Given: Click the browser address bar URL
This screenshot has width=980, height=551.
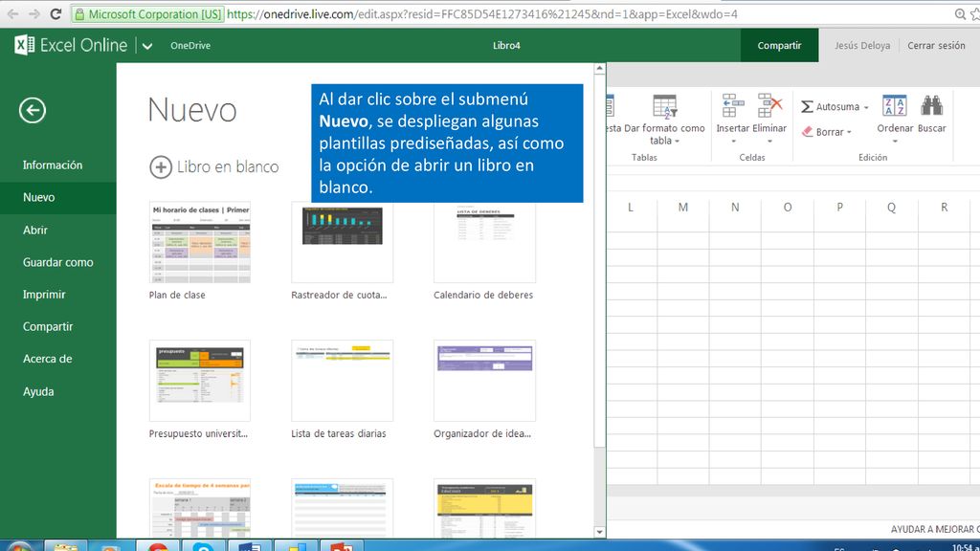Looking at the screenshot, I should click(x=482, y=13).
